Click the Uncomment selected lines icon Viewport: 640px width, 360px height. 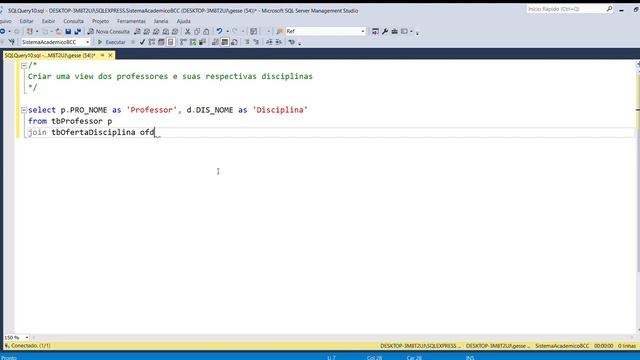256,42
